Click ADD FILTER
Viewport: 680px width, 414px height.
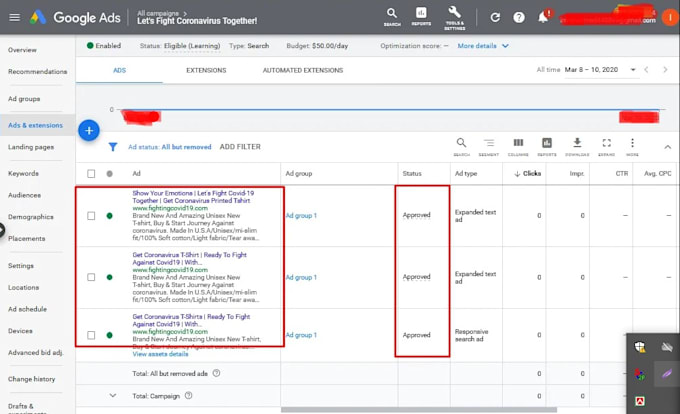tap(240, 147)
